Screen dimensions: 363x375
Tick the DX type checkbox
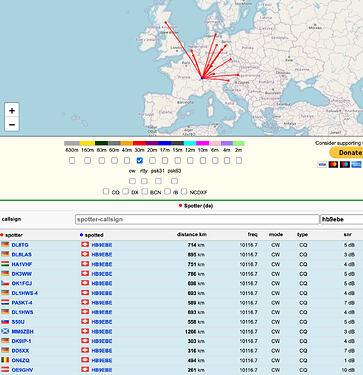tap(125, 191)
